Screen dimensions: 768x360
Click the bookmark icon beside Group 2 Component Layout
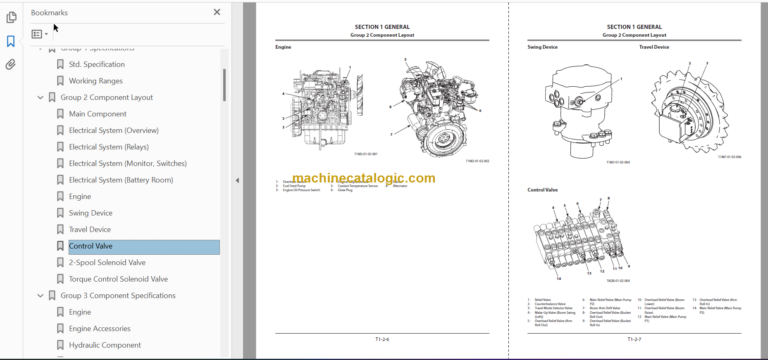52,97
